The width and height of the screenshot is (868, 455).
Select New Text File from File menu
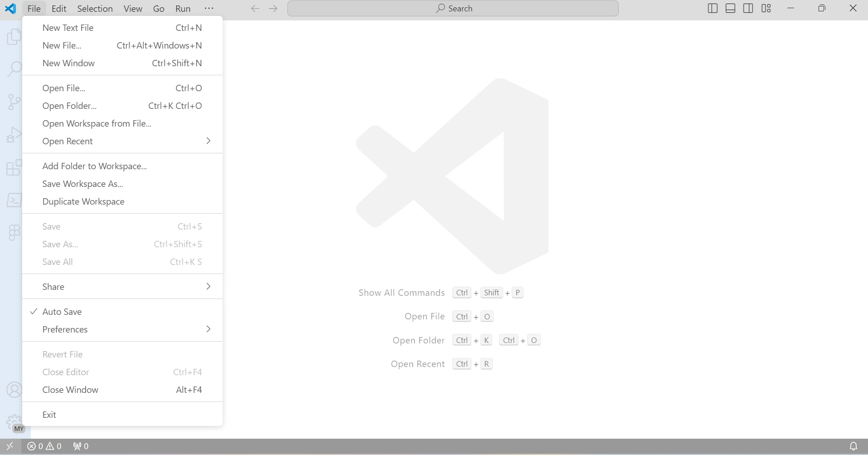click(x=68, y=28)
